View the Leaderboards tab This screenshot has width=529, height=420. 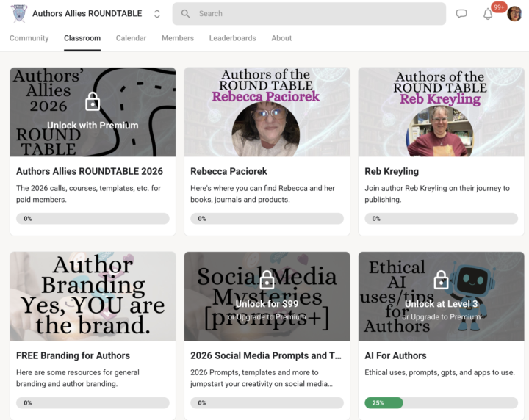pos(232,38)
